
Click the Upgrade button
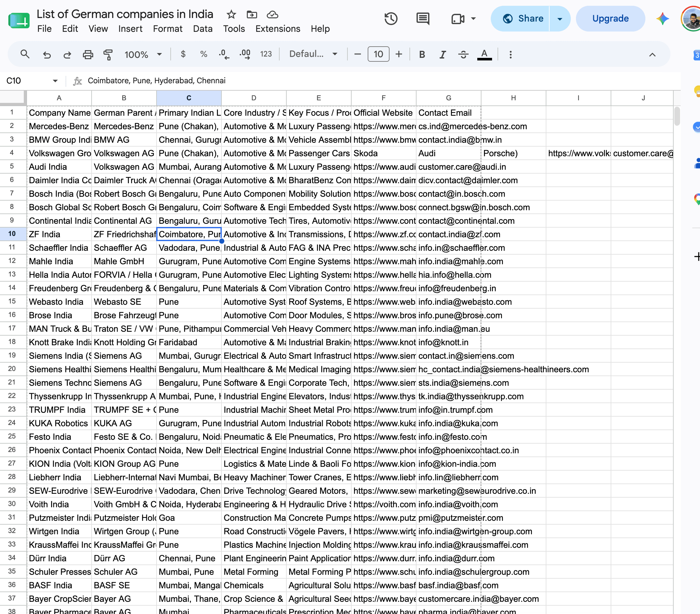[610, 19]
